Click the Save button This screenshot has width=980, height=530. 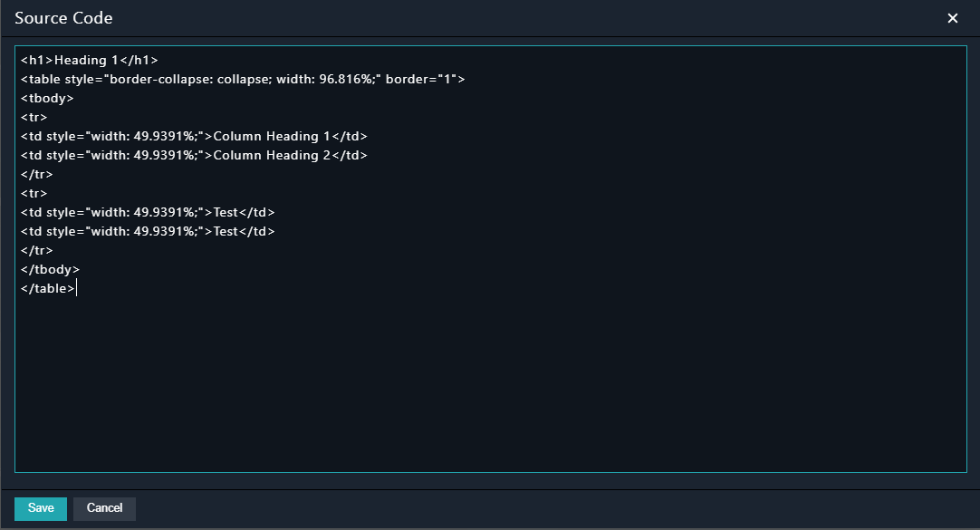pyautogui.click(x=40, y=508)
